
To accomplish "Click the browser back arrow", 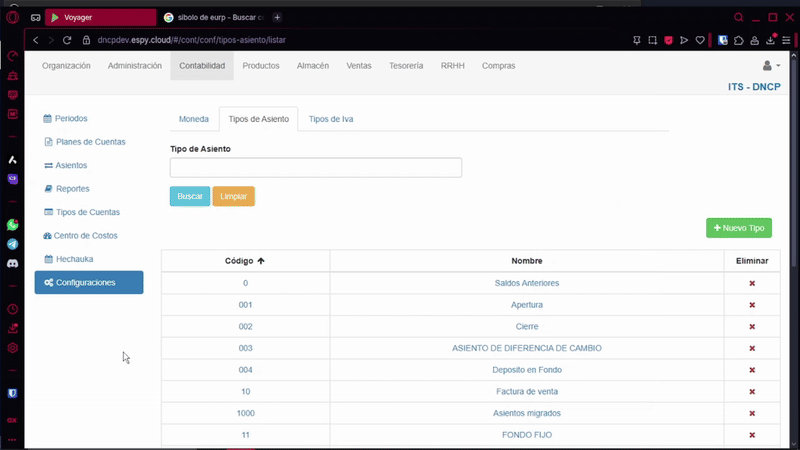I will pos(36,40).
